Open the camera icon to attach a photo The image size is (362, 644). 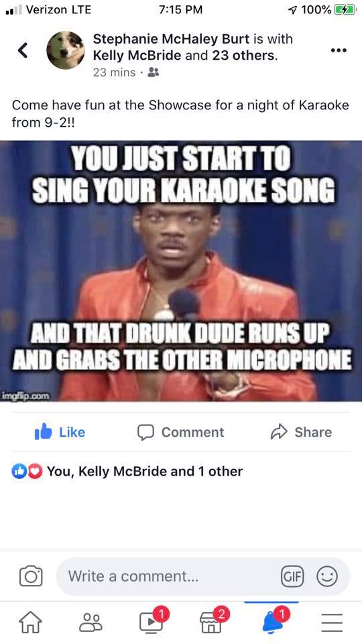[31, 576]
